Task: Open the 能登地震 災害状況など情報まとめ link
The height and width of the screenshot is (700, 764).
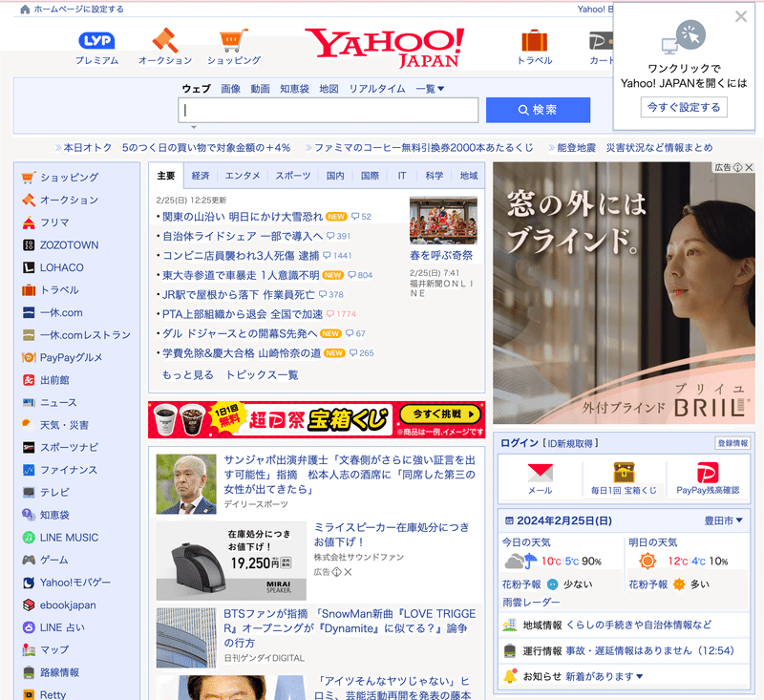Action: pos(635,148)
